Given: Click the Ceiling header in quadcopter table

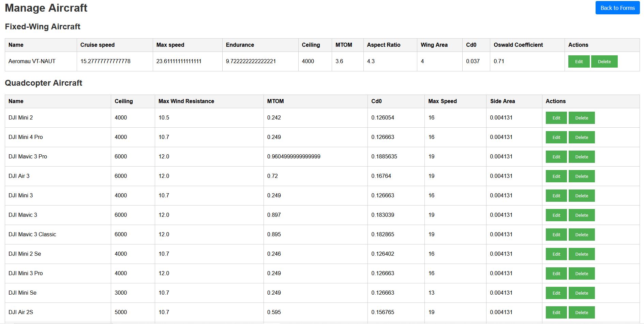Looking at the screenshot, I should 123,101.
